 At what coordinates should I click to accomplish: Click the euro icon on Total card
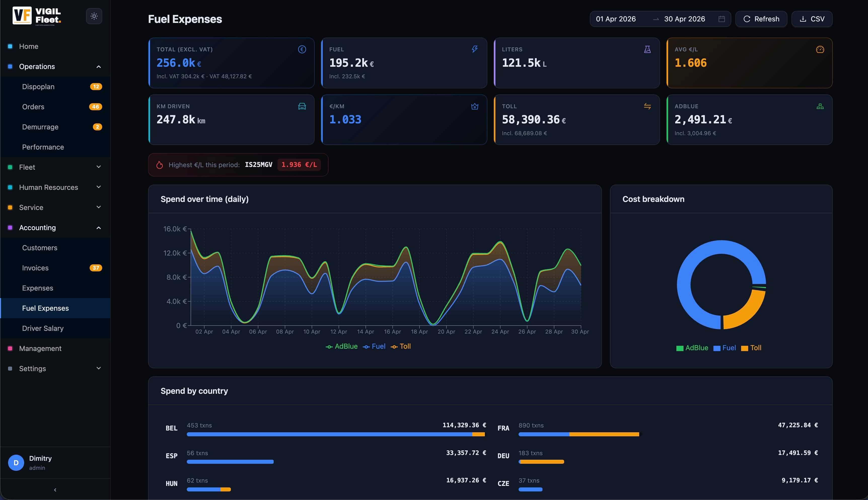click(x=302, y=49)
